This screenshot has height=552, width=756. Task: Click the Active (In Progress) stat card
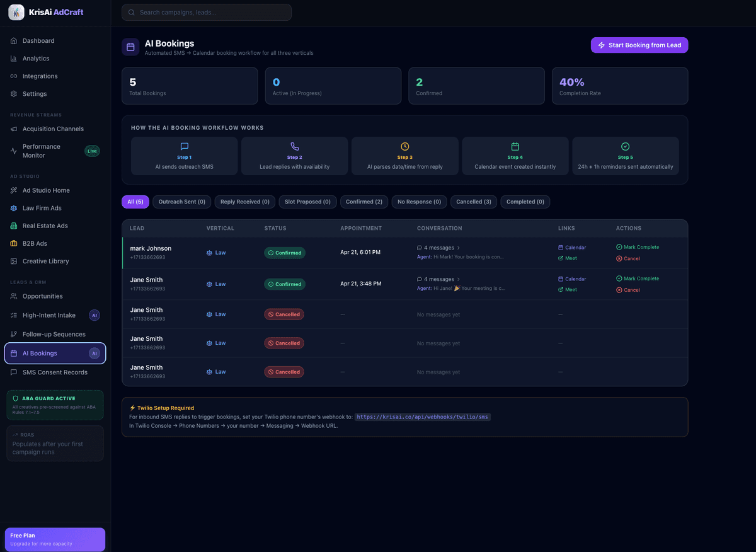pos(333,86)
